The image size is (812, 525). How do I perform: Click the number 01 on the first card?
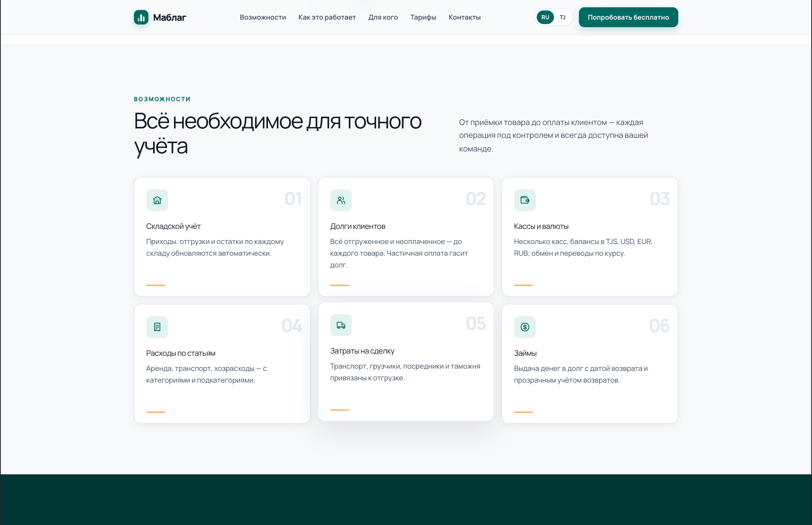[x=293, y=199]
